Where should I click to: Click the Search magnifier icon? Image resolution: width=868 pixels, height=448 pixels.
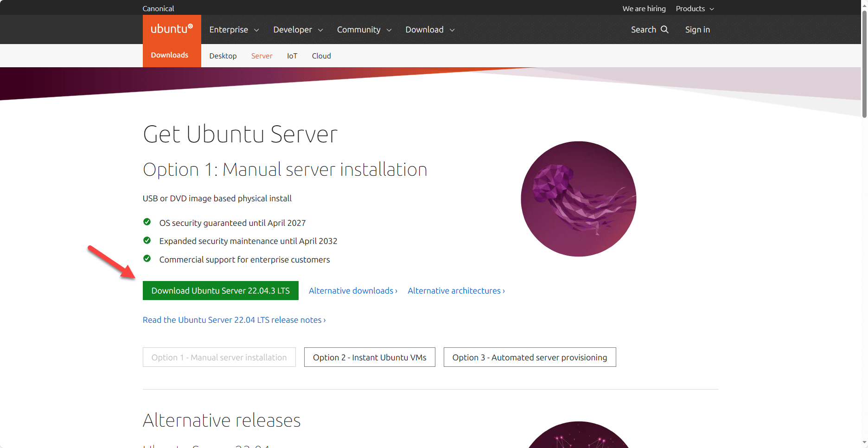coord(664,29)
